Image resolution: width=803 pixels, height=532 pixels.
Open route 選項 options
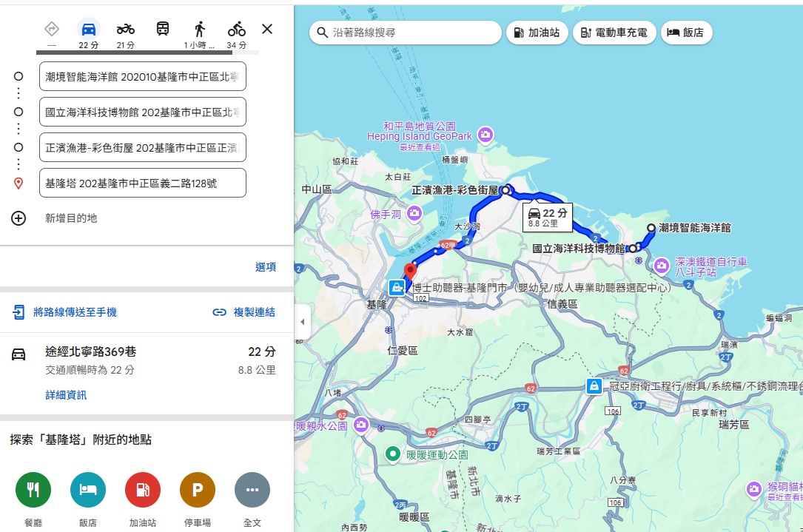tap(265, 267)
